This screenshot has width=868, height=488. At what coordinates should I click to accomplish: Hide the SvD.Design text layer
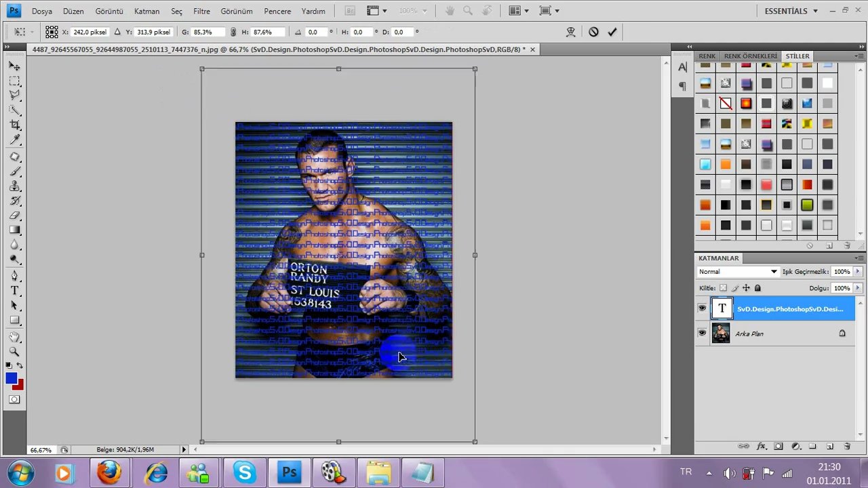coord(702,308)
